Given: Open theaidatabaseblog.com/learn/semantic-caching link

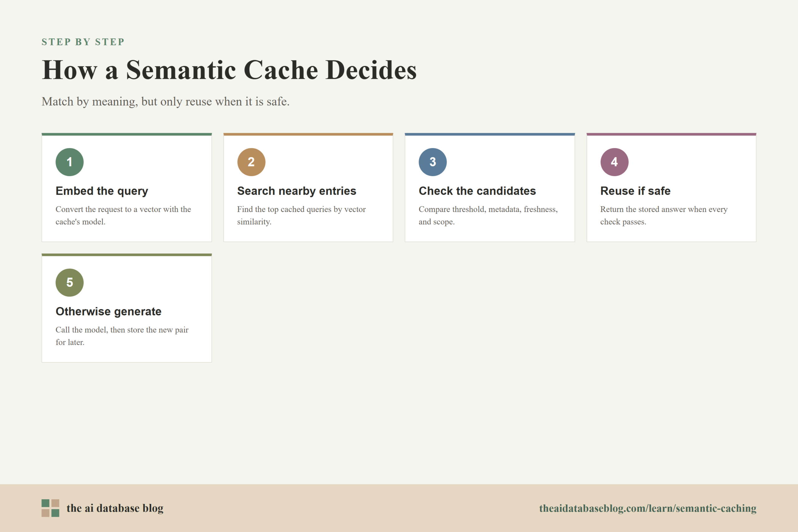Looking at the screenshot, I should coord(648,508).
